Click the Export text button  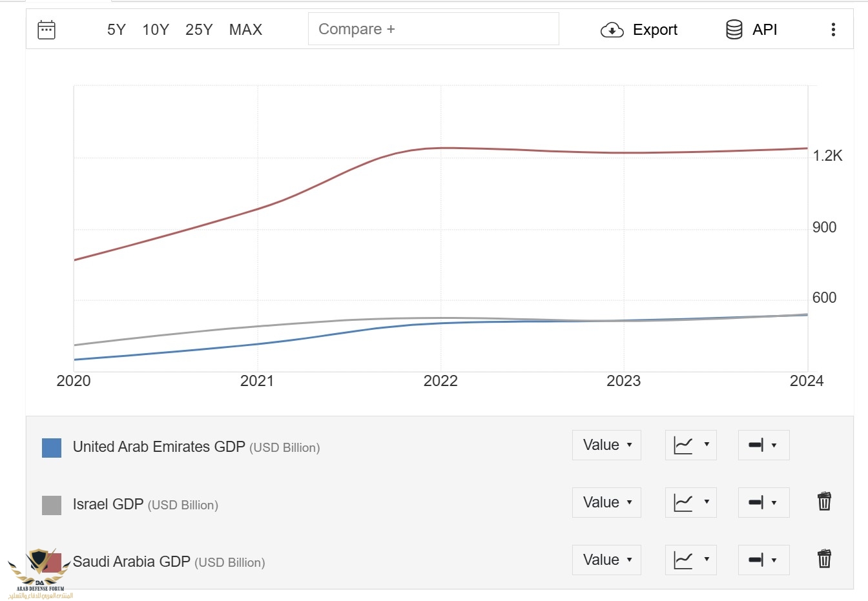pos(655,30)
